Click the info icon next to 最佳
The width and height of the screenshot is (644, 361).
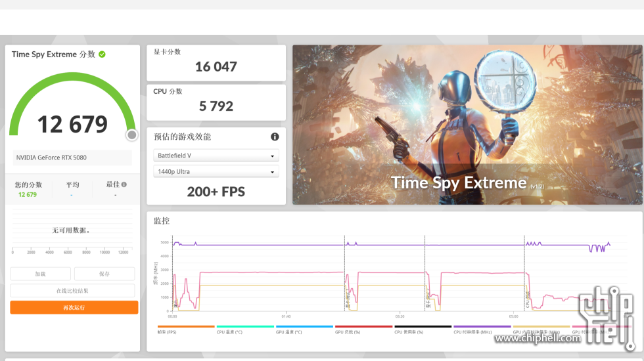point(124,184)
